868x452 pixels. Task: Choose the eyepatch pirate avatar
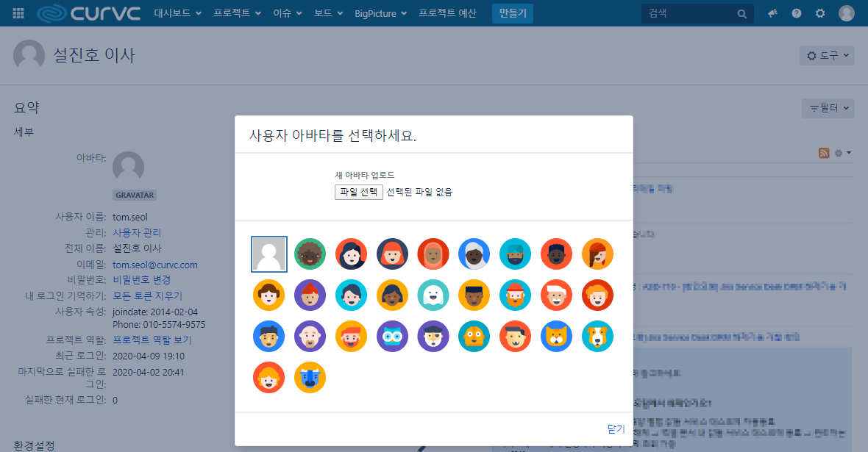point(433,336)
